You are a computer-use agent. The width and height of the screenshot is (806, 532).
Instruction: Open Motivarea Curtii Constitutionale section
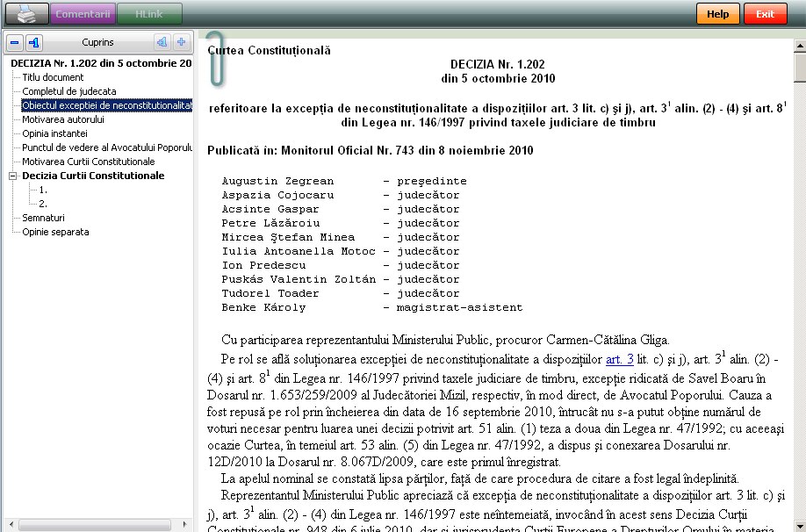click(89, 162)
